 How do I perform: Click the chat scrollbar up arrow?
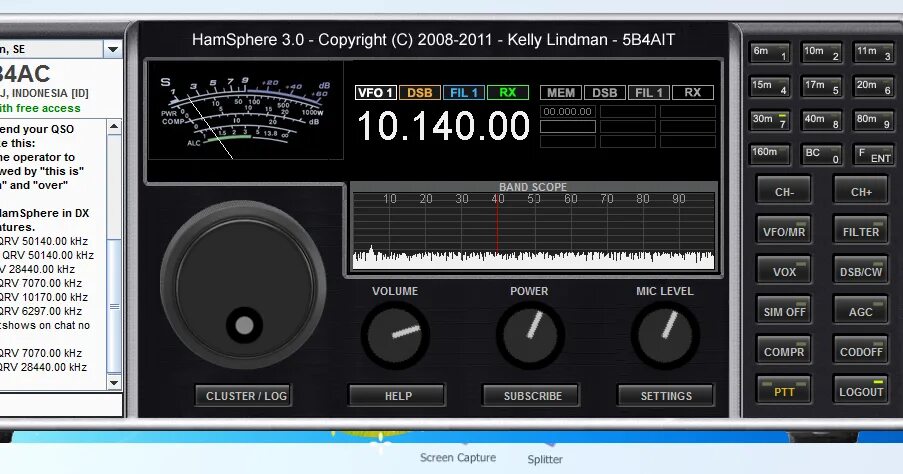coord(114,127)
